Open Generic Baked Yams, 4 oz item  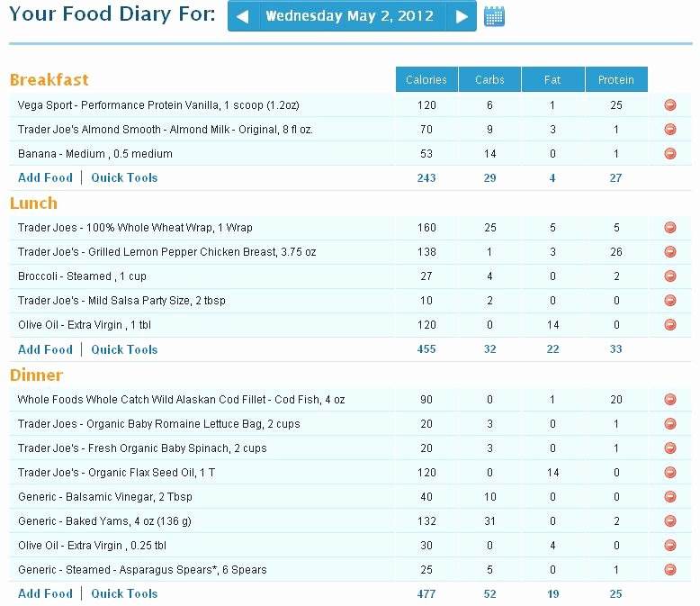coord(104,521)
